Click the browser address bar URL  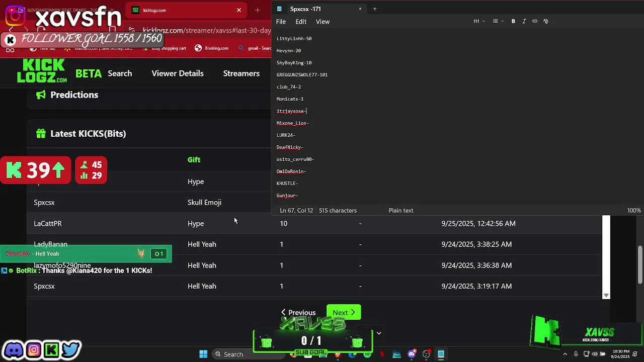[x=207, y=31]
